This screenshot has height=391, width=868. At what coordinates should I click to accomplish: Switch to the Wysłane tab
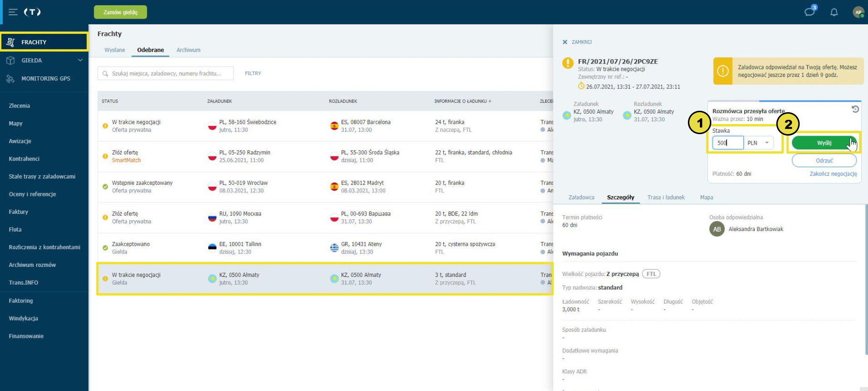coord(115,50)
